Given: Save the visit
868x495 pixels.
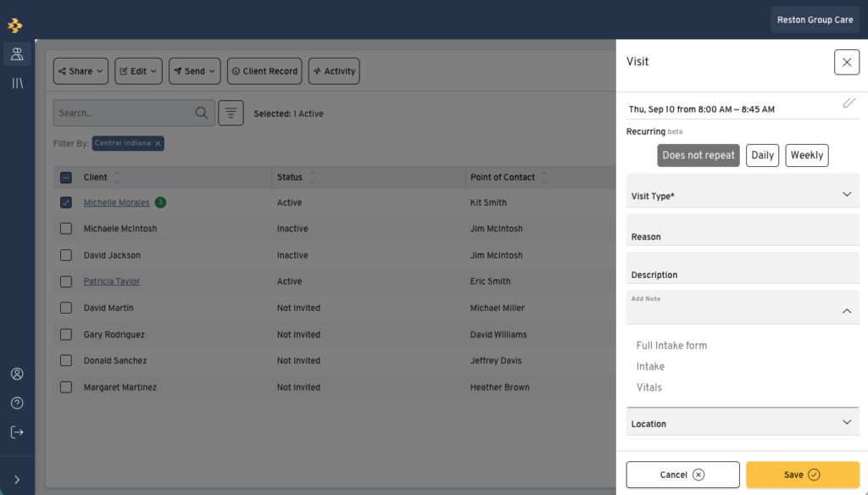Looking at the screenshot, I should [x=802, y=475].
